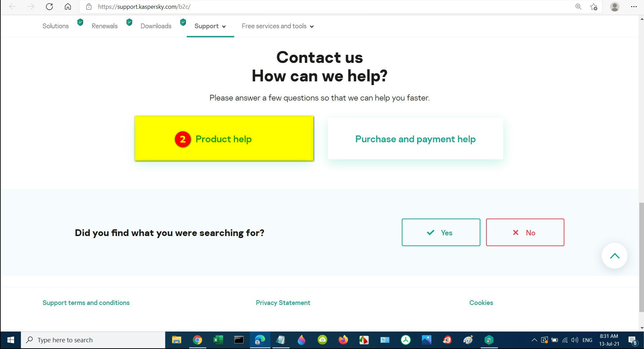This screenshot has width=644, height=349.
Task: Select Purchase and payment help
Action: (x=415, y=139)
